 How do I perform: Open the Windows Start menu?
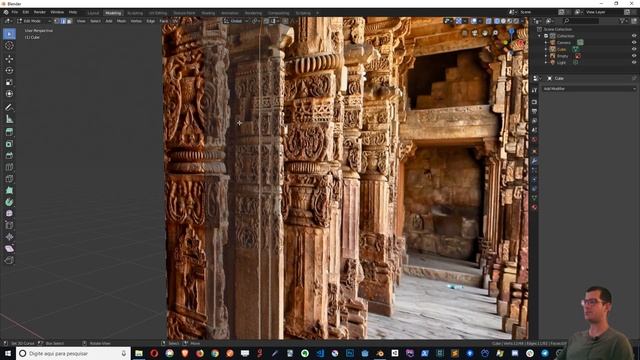pyautogui.click(x=8, y=353)
